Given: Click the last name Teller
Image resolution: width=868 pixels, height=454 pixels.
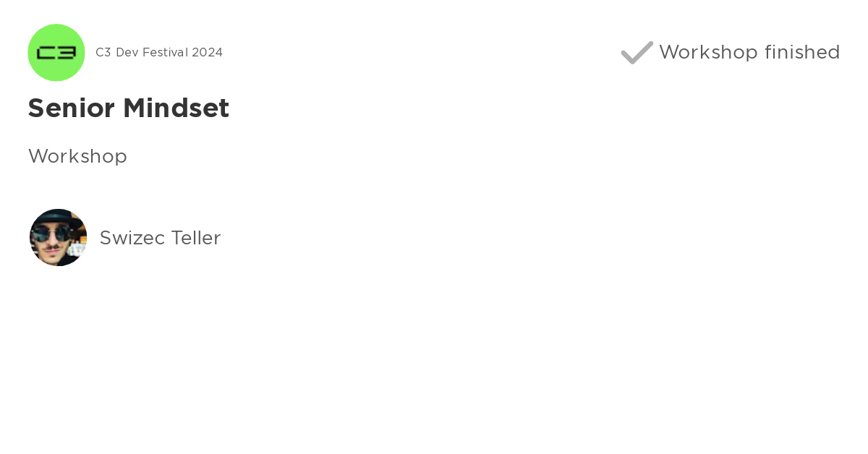Looking at the screenshot, I should click(x=196, y=238).
